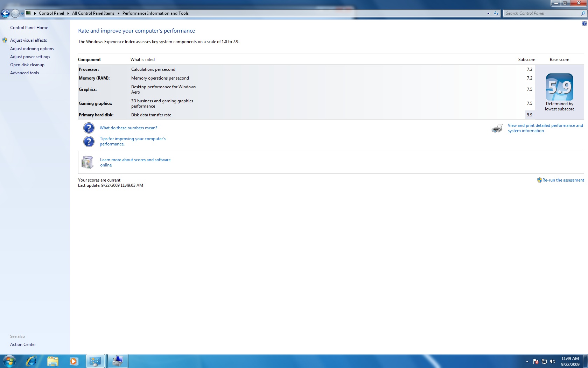
Task: Launch Windows Media Player from taskbar
Action: coord(73,361)
